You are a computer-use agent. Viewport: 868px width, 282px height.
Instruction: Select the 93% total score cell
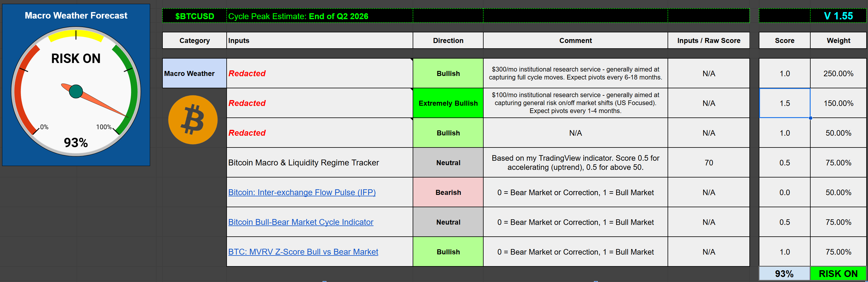784,273
